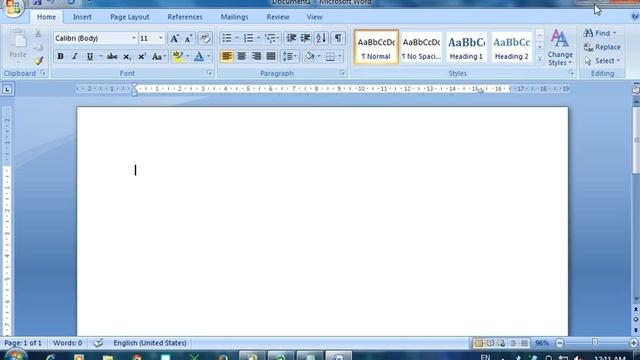Click the Words: 0 status entry
Image resolution: width=640 pixels, height=360 pixels.
tap(67, 343)
